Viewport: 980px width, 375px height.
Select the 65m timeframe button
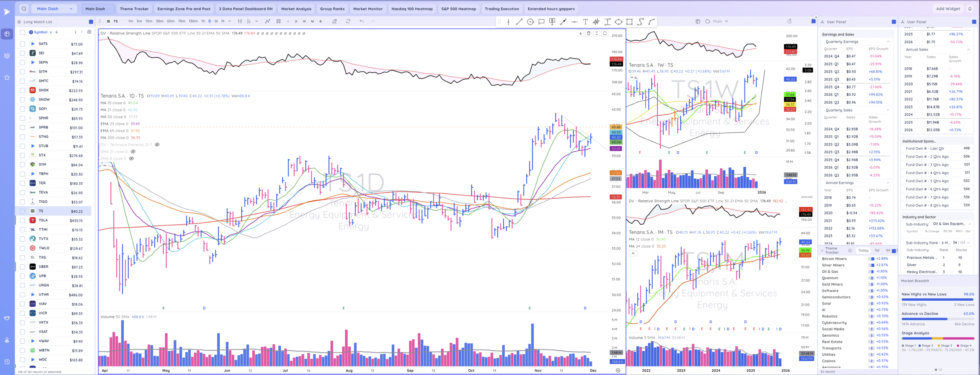171,21
